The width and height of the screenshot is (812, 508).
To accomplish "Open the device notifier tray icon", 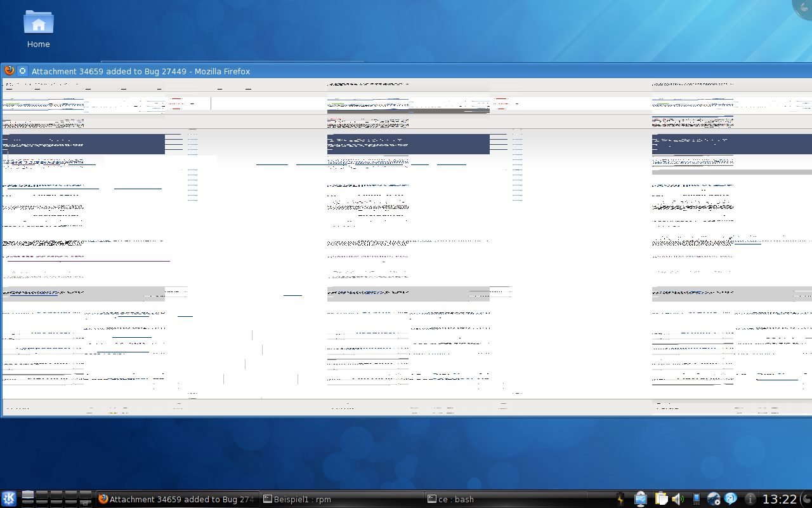I will (640, 499).
